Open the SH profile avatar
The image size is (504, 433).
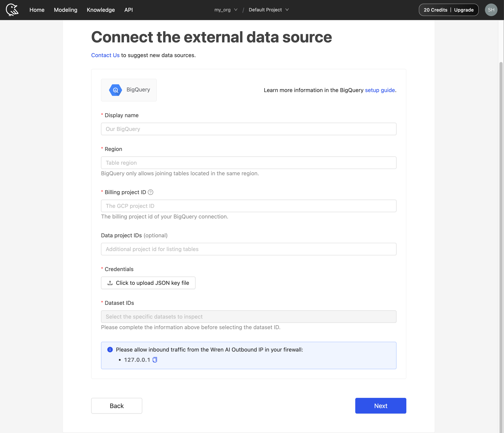[491, 10]
